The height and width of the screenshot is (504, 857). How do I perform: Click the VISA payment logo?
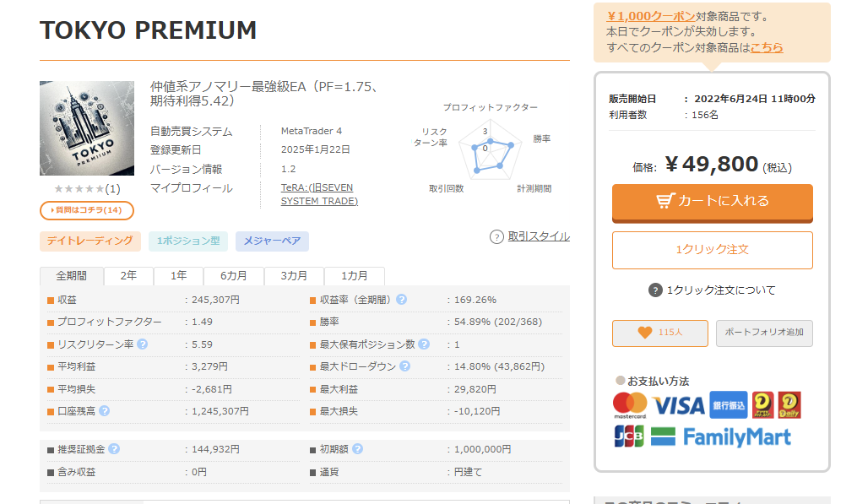(678, 405)
